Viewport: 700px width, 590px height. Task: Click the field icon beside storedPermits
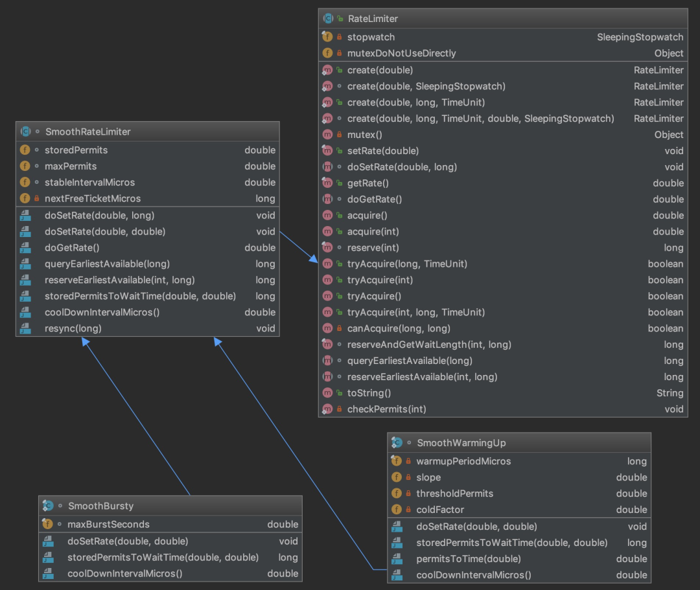click(x=25, y=150)
